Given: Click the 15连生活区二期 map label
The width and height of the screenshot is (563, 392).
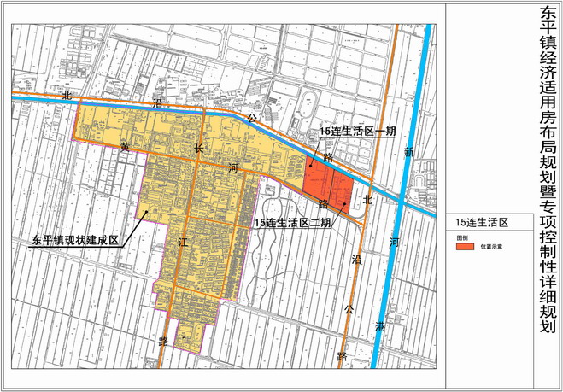Looking at the screenshot, I should pyautogui.click(x=292, y=222).
